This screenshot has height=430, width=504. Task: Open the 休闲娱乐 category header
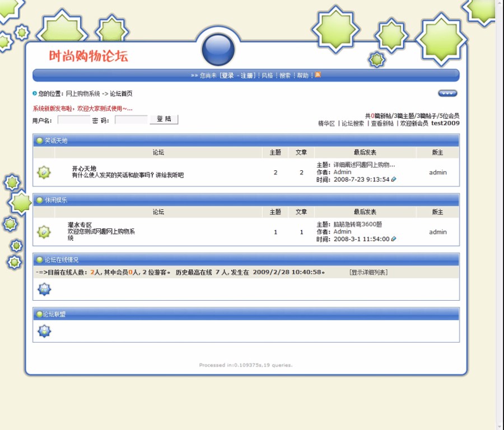56,200
